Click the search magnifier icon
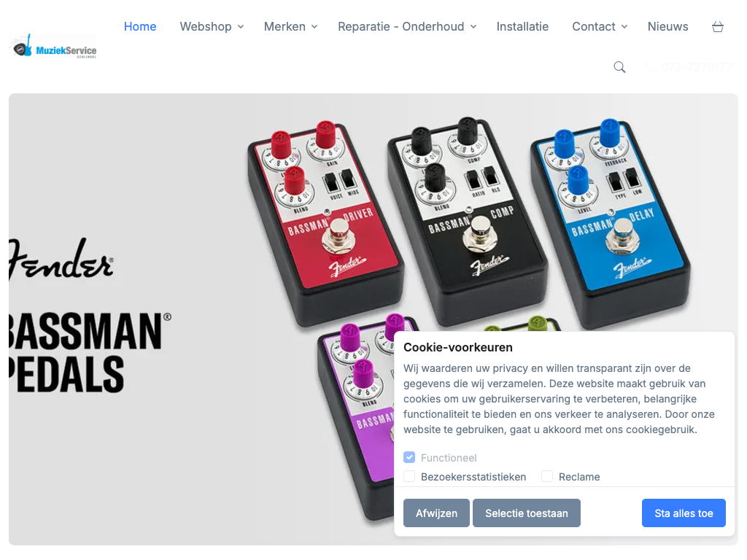The width and height of the screenshot is (747, 560). pos(619,67)
